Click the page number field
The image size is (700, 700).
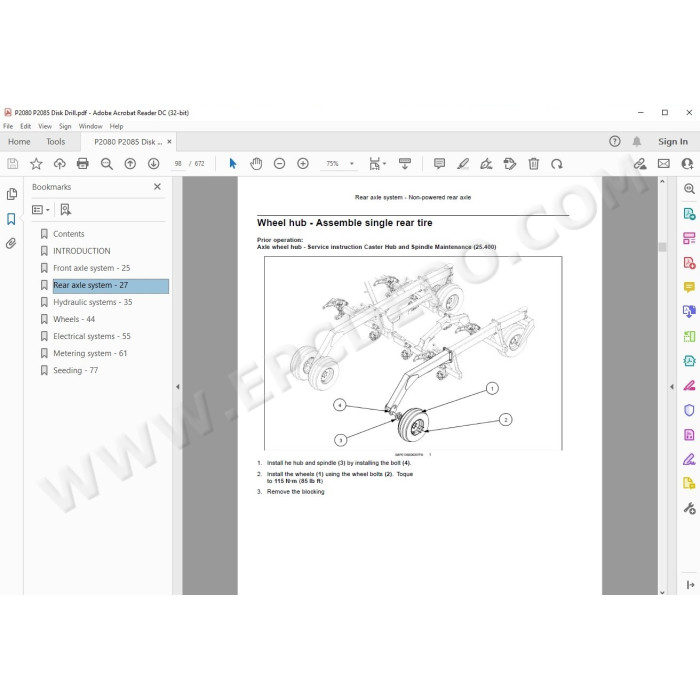click(179, 164)
